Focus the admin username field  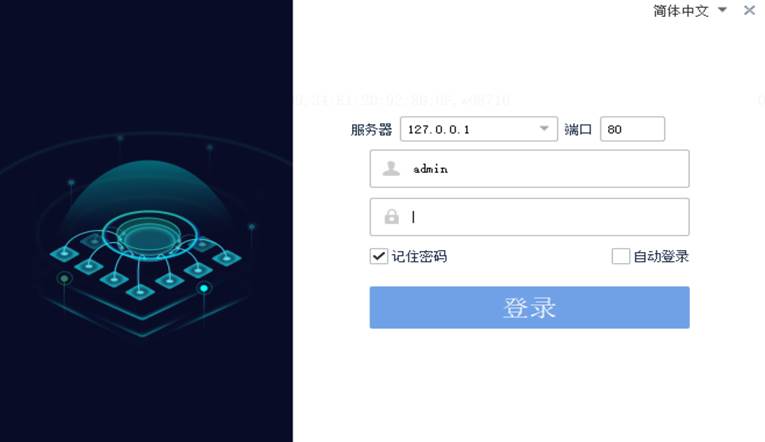pos(529,169)
